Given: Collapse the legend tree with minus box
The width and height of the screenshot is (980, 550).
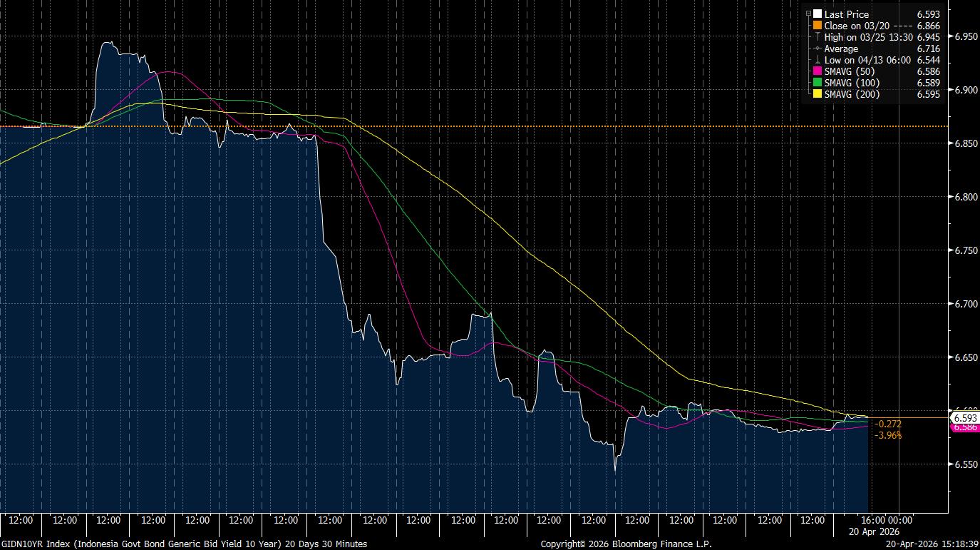Looking at the screenshot, I should click(x=808, y=14).
